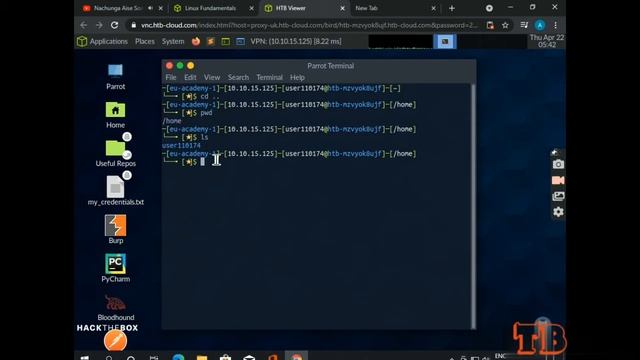Open the terminal File menu
The width and height of the screenshot is (640, 360).
pos(171,77)
